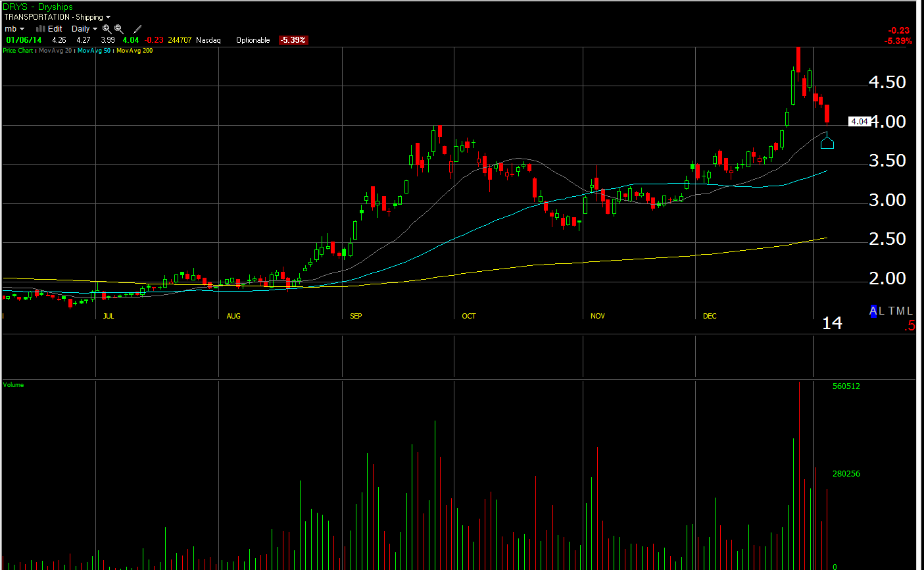Open the Daily time frame dropdown
This screenshot has height=570, width=924.
coord(84,29)
